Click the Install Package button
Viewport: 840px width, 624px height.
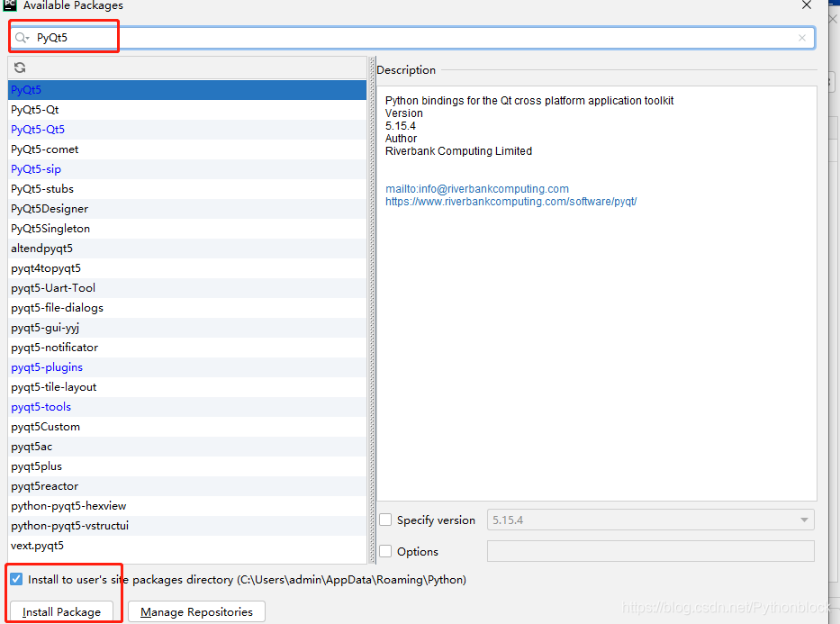tap(61, 611)
